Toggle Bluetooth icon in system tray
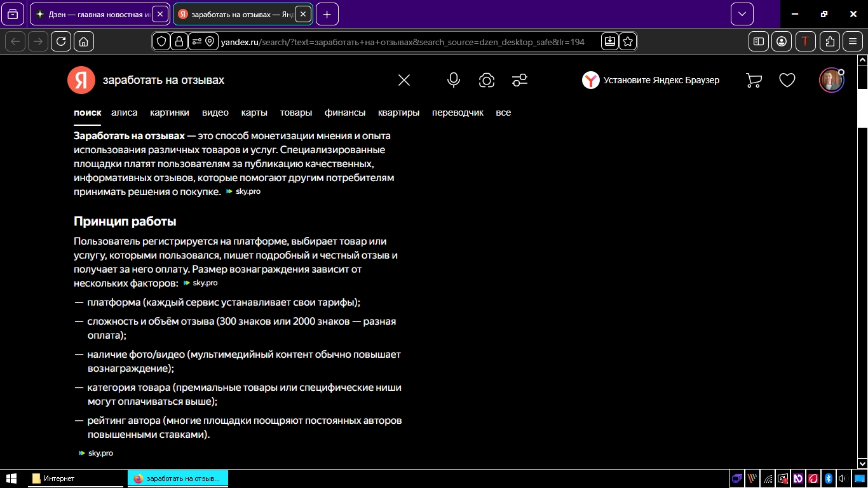The width and height of the screenshot is (868, 488). coord(828,478)
